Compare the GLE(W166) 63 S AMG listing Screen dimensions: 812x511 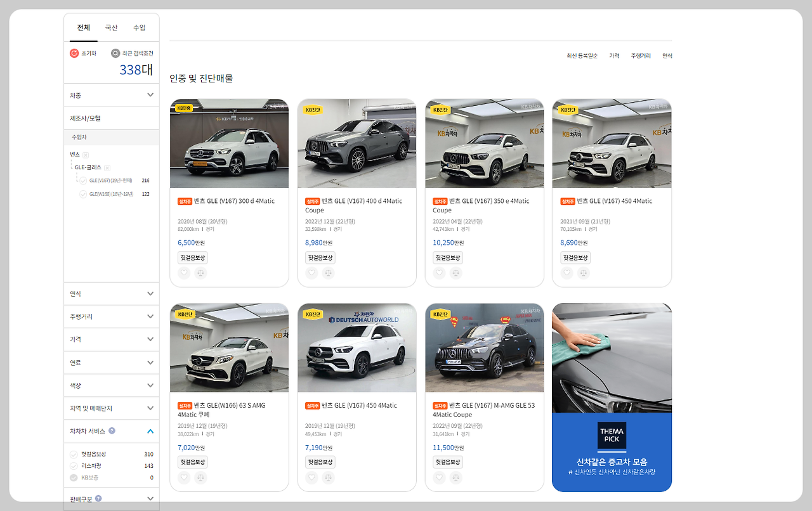click(x=200, y=477)
